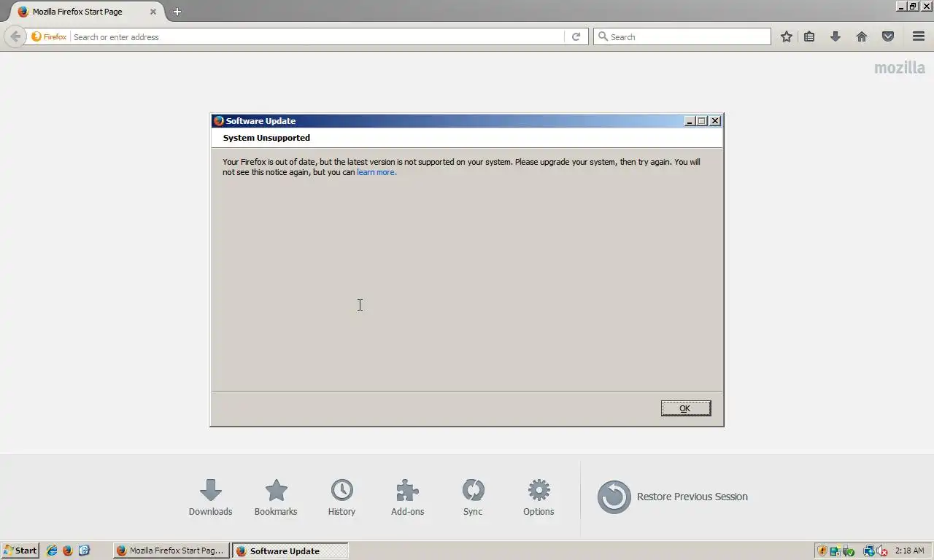Open the Windows Start menu
Image resolution: width=934 pixels, height=560 pixels.
[20, 551]
